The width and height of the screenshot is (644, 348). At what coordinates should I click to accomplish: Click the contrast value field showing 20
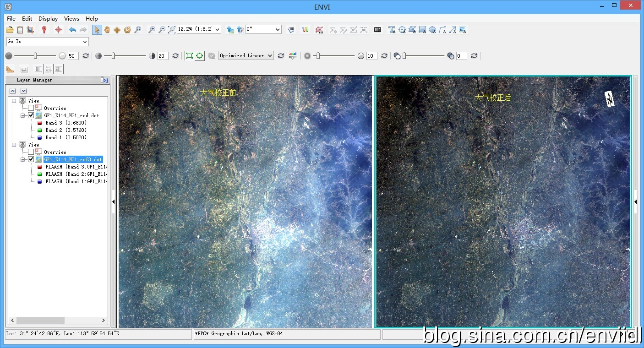coord(163,56)
